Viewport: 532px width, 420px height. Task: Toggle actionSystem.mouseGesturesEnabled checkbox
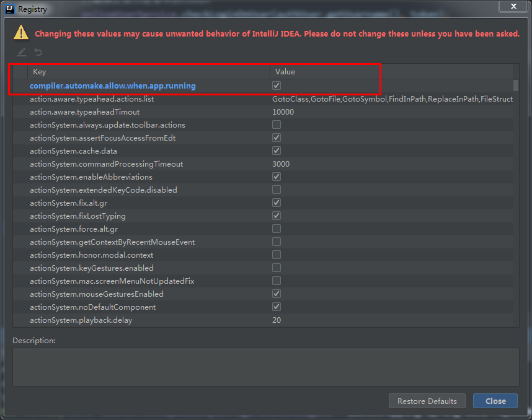tap(277, 294)
